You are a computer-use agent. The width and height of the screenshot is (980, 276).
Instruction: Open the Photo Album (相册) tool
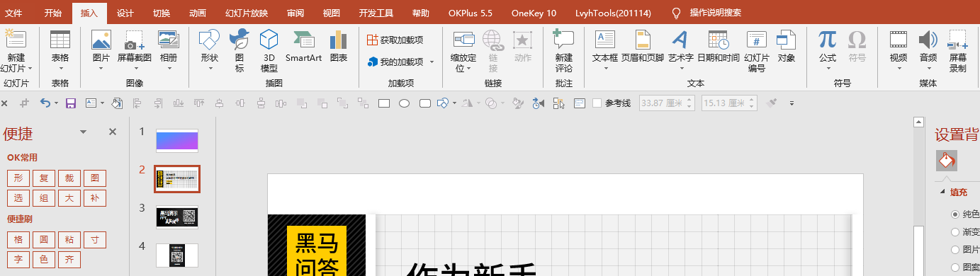point(168,50)
